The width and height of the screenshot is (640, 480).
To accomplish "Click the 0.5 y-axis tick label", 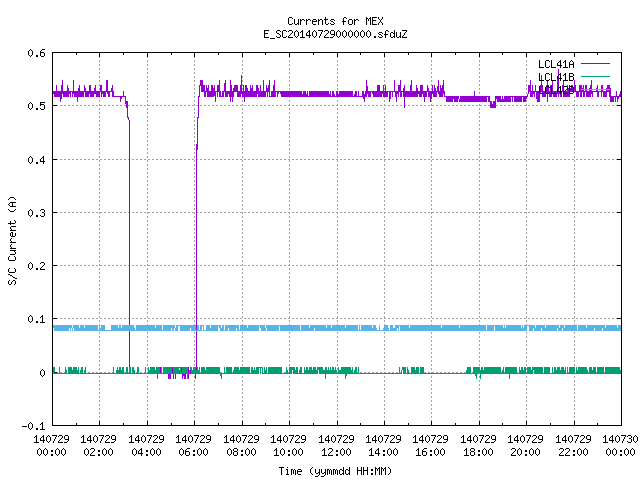I will (x=37, y=106).
